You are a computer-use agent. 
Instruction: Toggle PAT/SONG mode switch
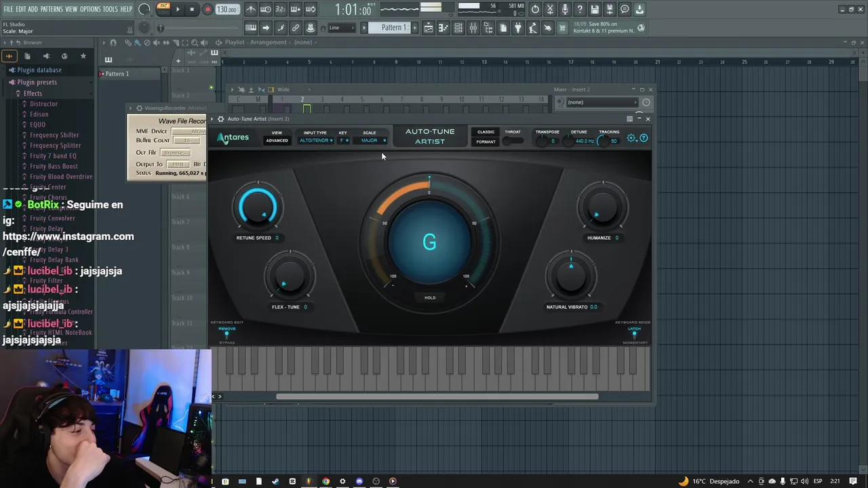tap(163, 9)
